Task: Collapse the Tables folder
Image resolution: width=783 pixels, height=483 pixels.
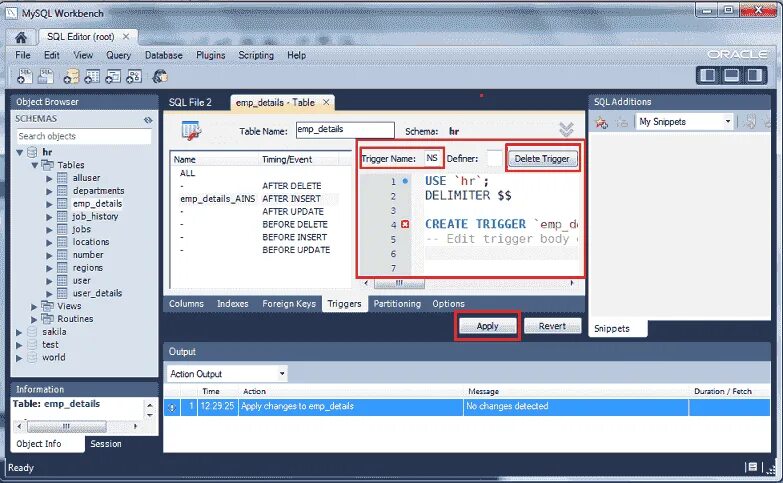Action: click(35, 165)
